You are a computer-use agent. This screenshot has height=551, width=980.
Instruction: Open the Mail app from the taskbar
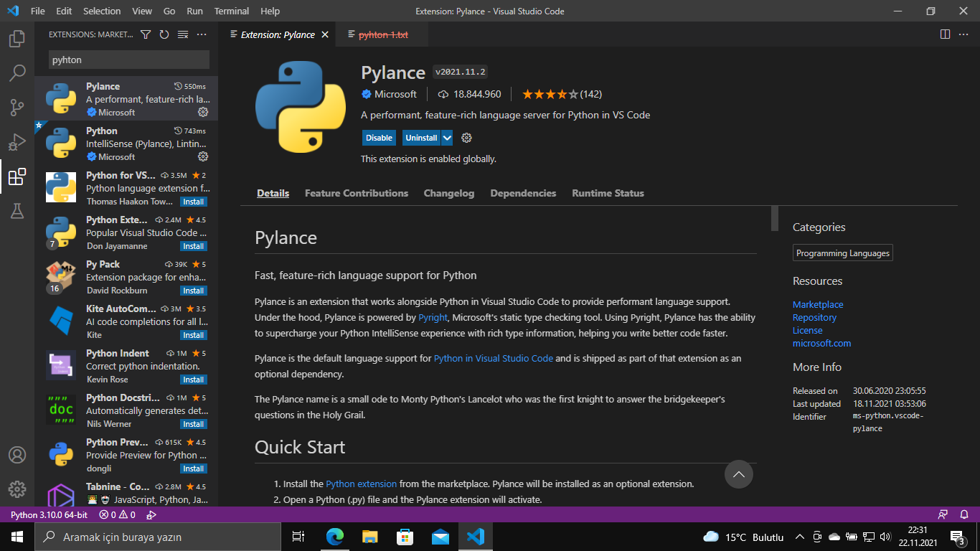440,537
